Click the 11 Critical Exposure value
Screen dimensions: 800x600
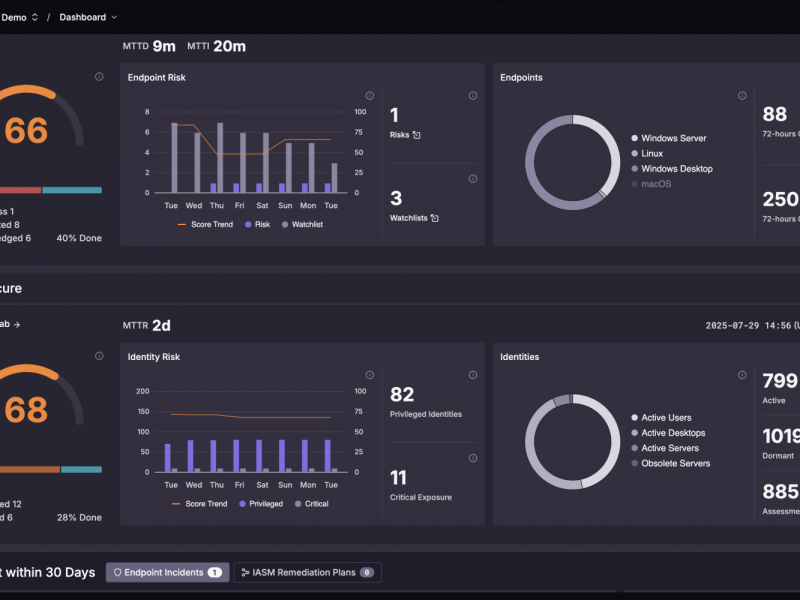coord(398,478)
